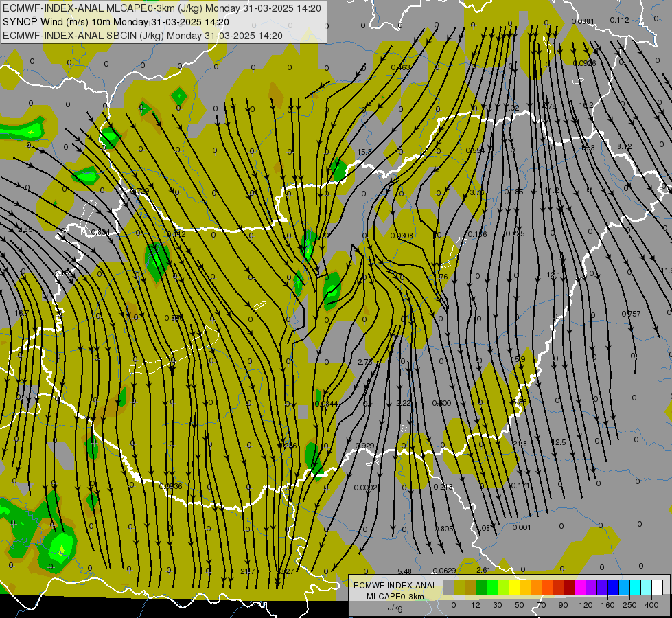Click the map value 8.12
This screenshot has width=672, height=618.
624,147
